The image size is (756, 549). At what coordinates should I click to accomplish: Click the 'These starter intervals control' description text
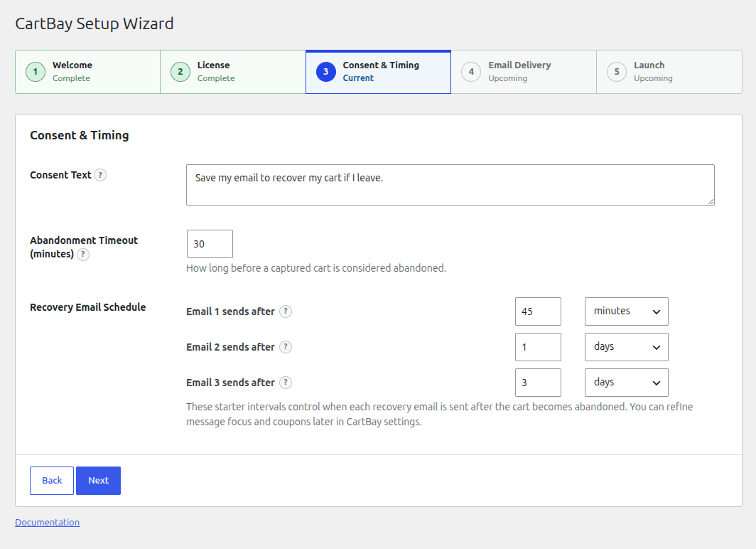click(x=440, y=415)
